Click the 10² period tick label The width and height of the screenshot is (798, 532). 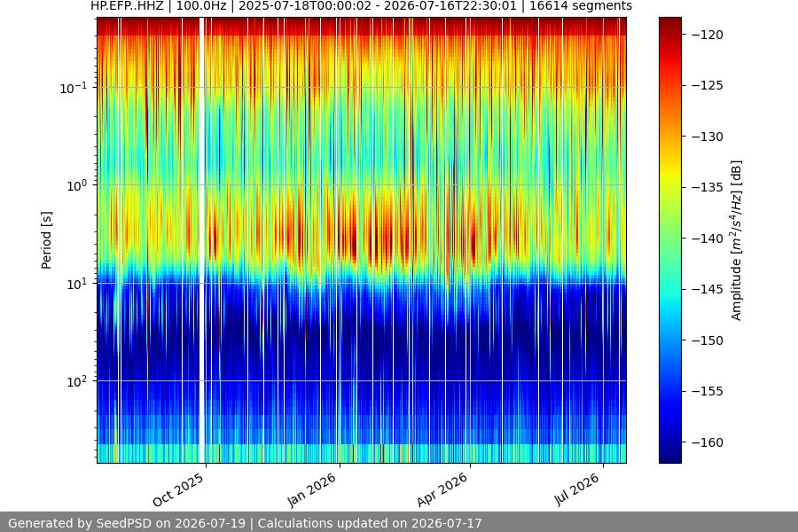tap(76, 381)
